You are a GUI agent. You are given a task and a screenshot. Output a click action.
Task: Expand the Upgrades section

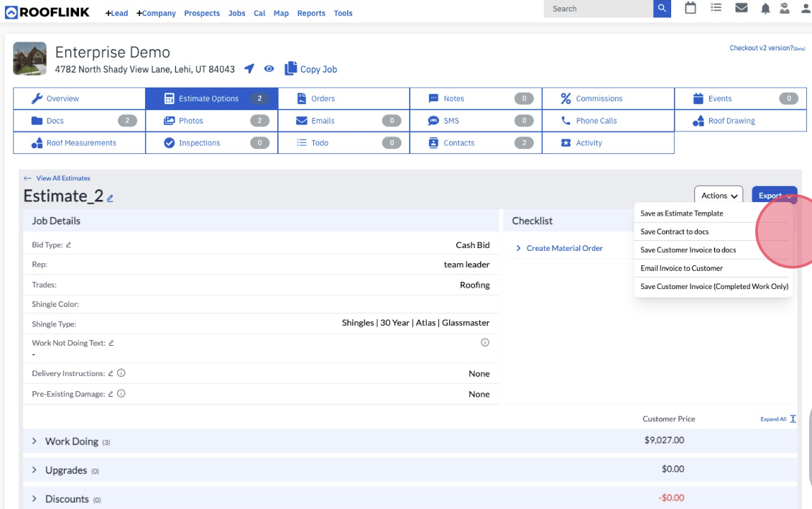point(34,470)
